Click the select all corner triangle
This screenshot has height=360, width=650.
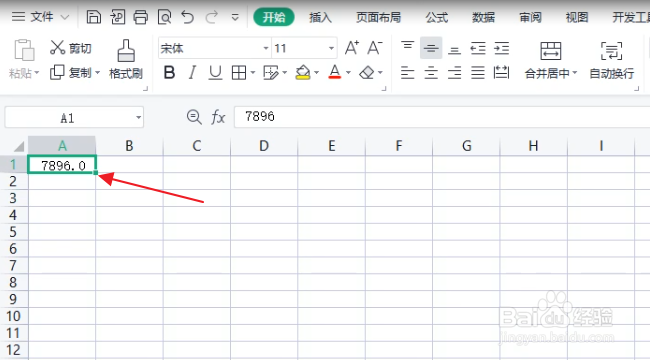click(18, 146)
